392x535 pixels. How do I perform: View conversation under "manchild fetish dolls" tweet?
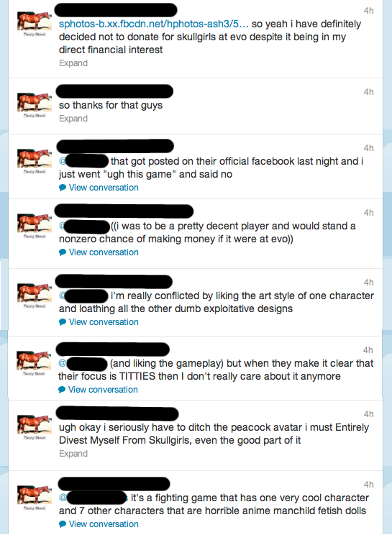point(104,524)
